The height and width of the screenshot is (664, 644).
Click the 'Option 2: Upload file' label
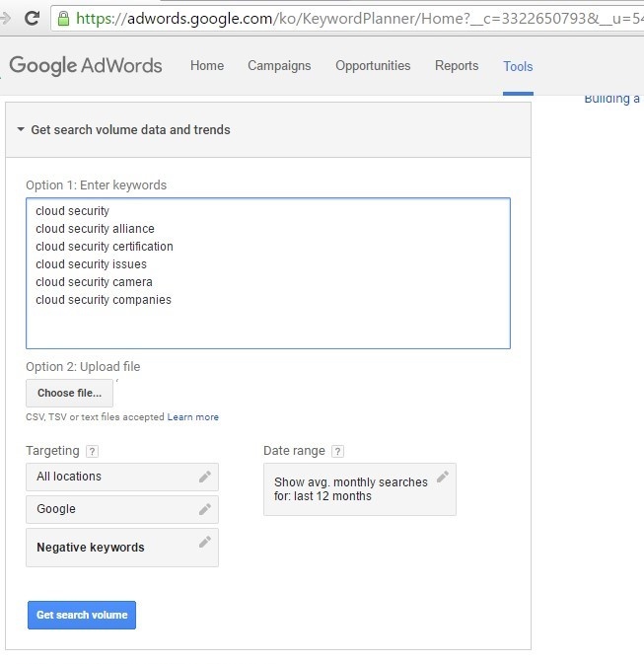83,367
